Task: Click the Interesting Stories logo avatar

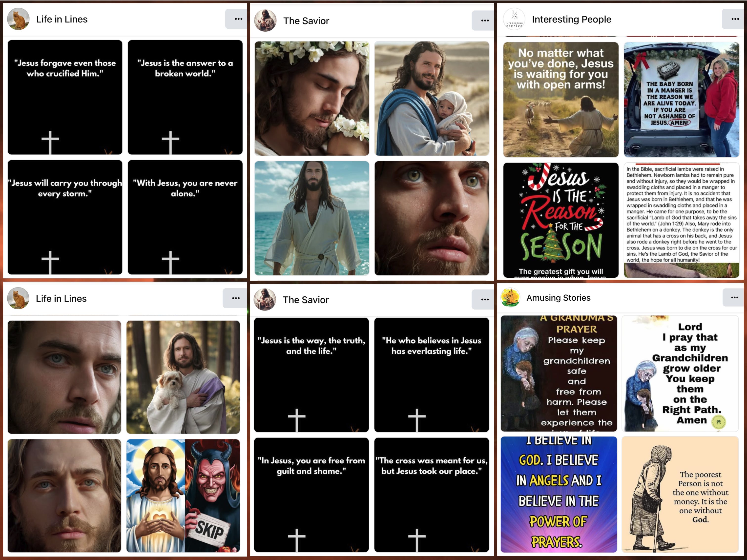Action: (x=514, y=19)
